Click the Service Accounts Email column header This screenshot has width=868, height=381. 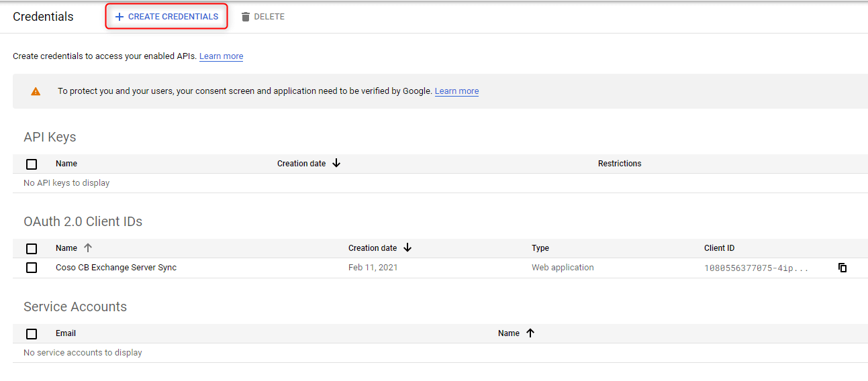pyautogui.click(x=66, y=333)
